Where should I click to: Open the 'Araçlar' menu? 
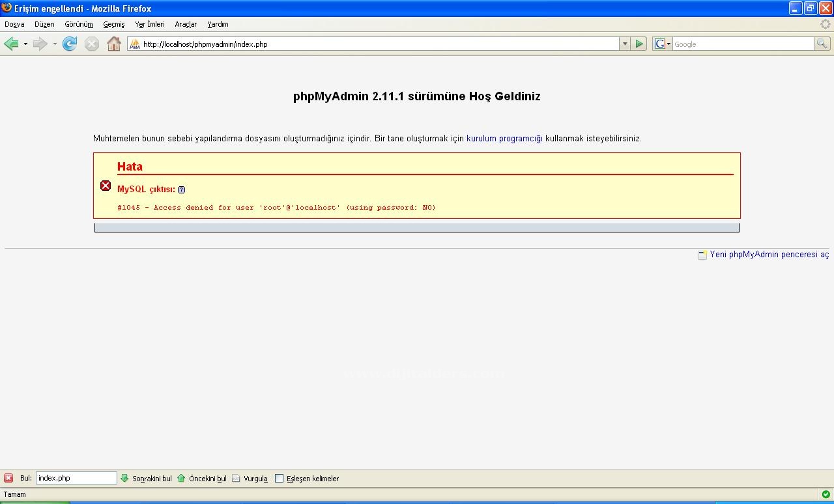point(185,24)
